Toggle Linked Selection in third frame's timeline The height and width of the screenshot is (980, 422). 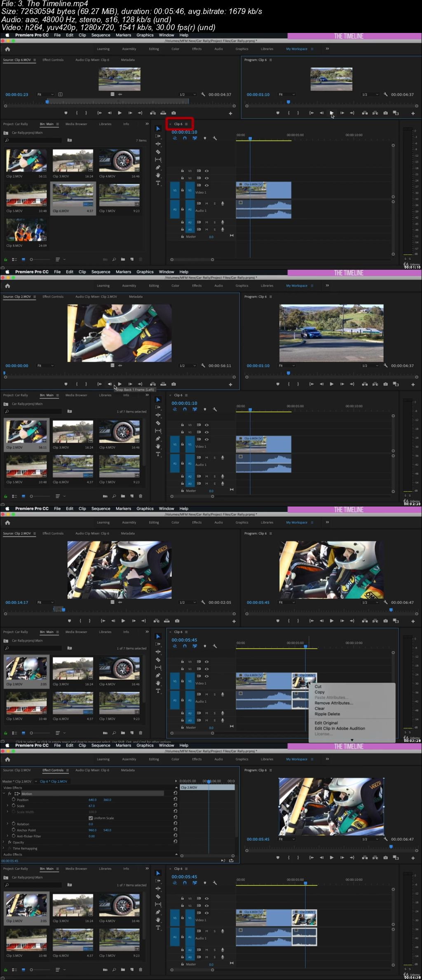click(x=195, y=646)
